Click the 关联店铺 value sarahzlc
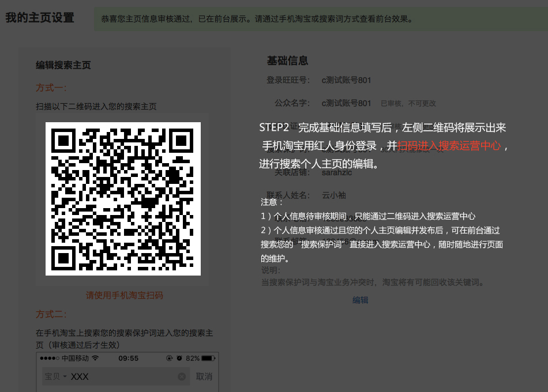 point(336,172)
